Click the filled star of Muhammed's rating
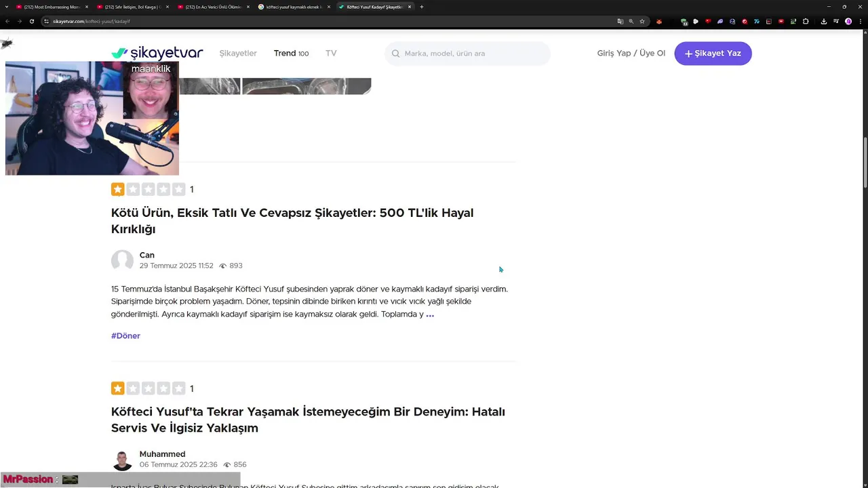The width and height of the screenshot is (868, 488). [x=118, y=388]
